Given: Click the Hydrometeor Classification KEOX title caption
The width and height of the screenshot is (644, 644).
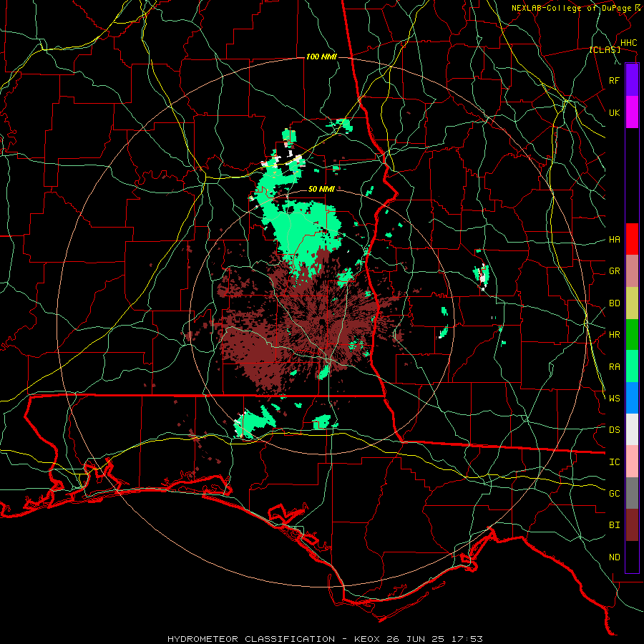Looking at the screenshot, I should [x=325, y=639].
